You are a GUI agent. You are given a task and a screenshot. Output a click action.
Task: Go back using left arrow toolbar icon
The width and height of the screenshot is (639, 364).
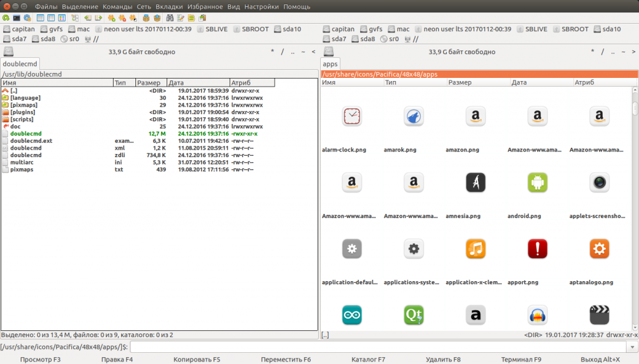87,18
